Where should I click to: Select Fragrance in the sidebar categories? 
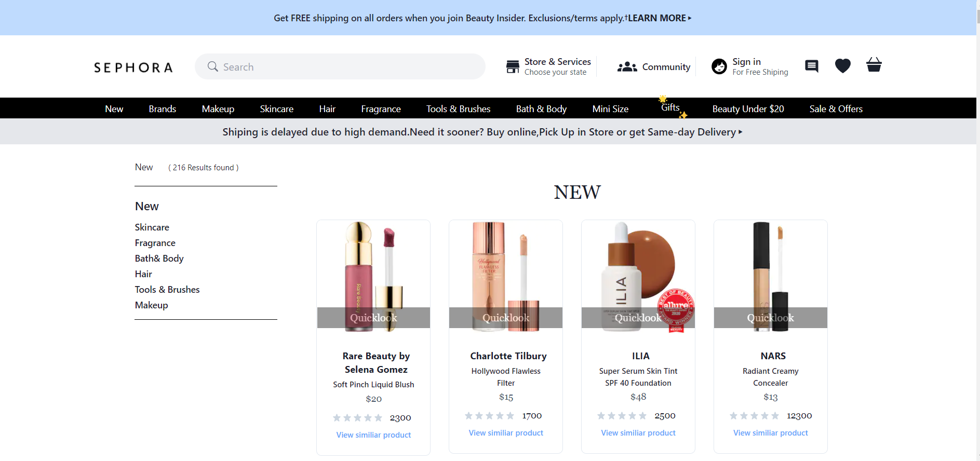(x=155, y=243)
